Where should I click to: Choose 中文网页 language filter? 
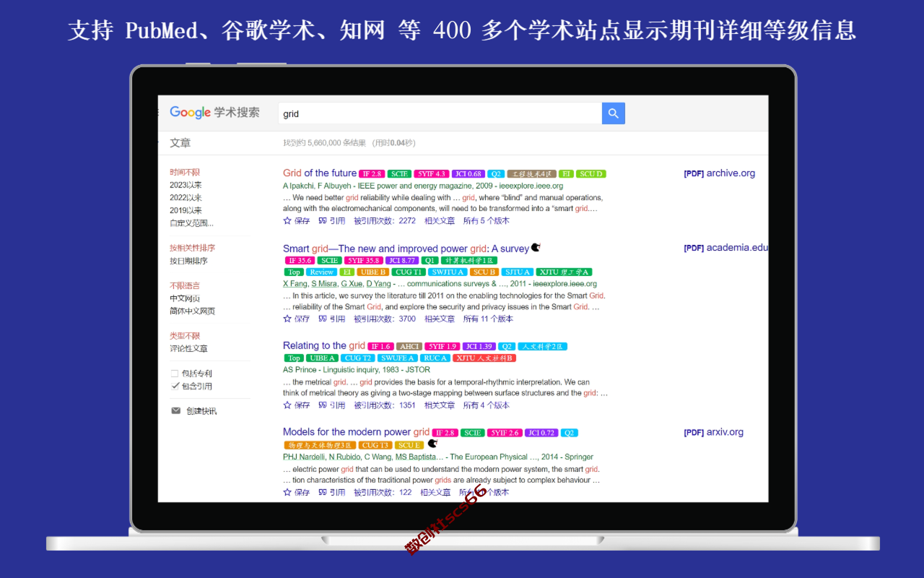coord(185,298)
